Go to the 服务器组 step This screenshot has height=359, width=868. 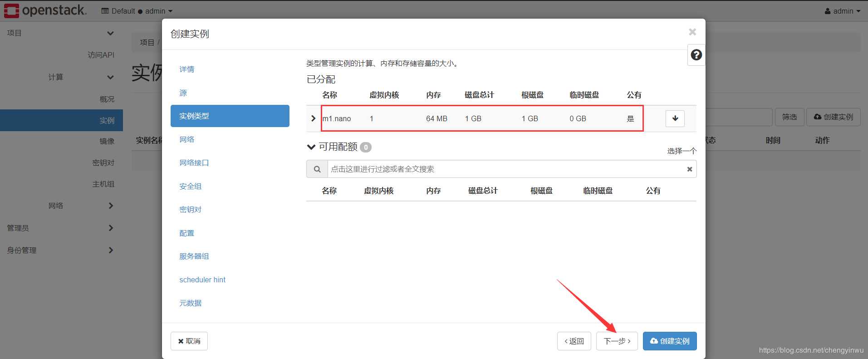[194, 256]
